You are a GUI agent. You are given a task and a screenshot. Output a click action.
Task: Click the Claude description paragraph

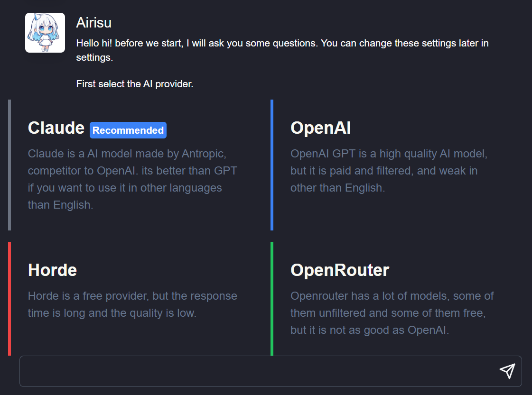click(x=132, y=179)
